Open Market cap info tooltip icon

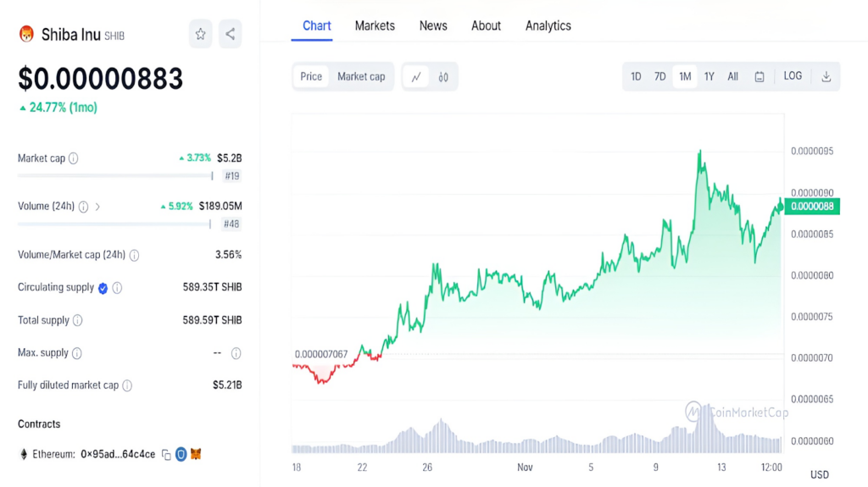coord(73,159)
